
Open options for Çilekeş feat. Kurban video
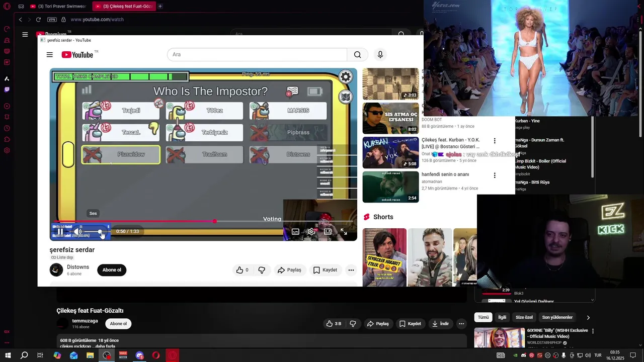point(495,141)
